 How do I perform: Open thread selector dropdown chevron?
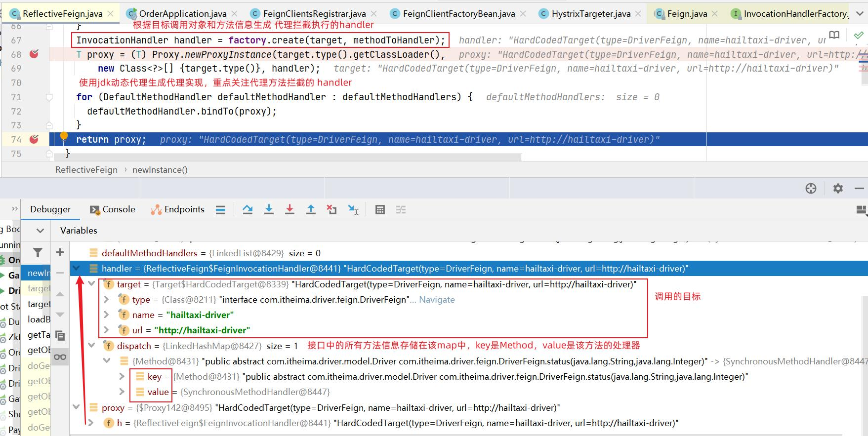40,231
